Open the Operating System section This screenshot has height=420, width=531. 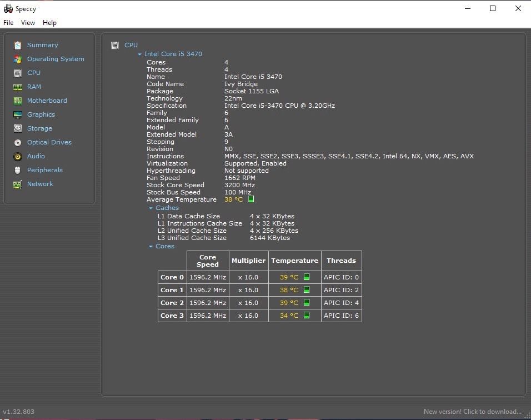pyautogui.click(x=56, y=59)
